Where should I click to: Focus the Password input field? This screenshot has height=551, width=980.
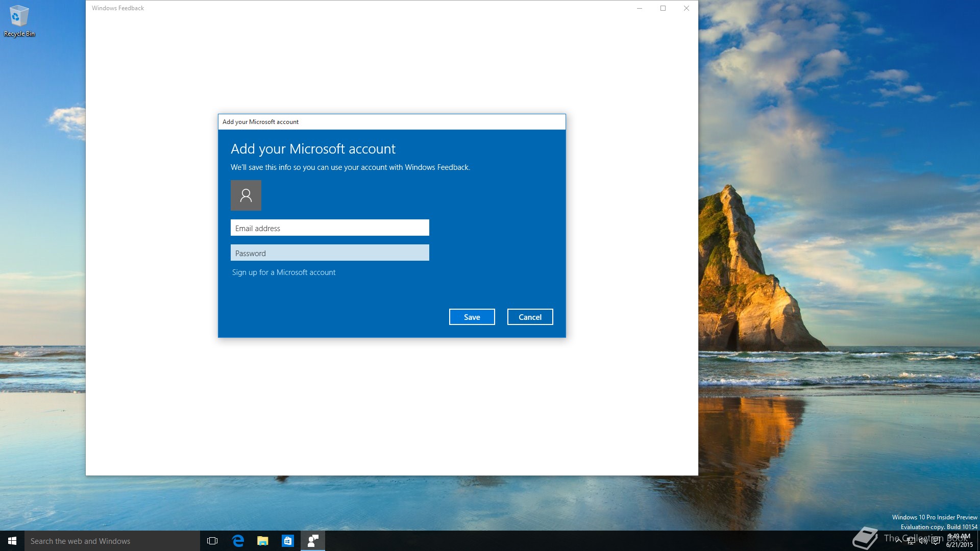[330, 253]
